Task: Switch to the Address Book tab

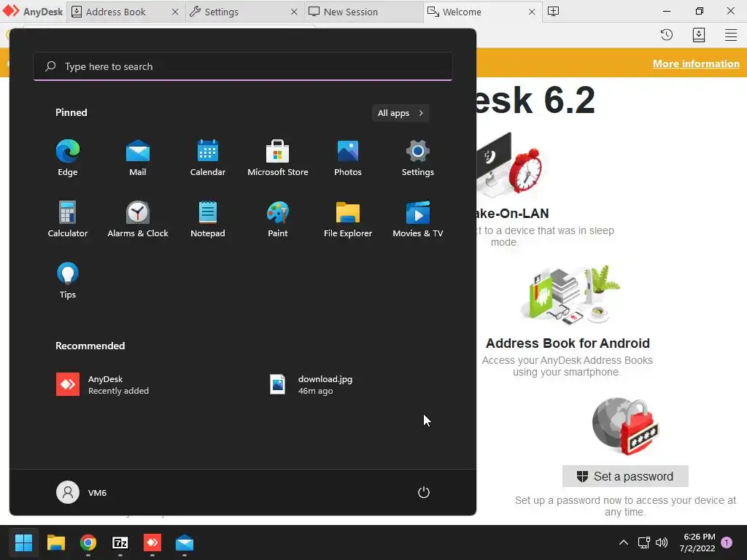Action: click(116, 12)
